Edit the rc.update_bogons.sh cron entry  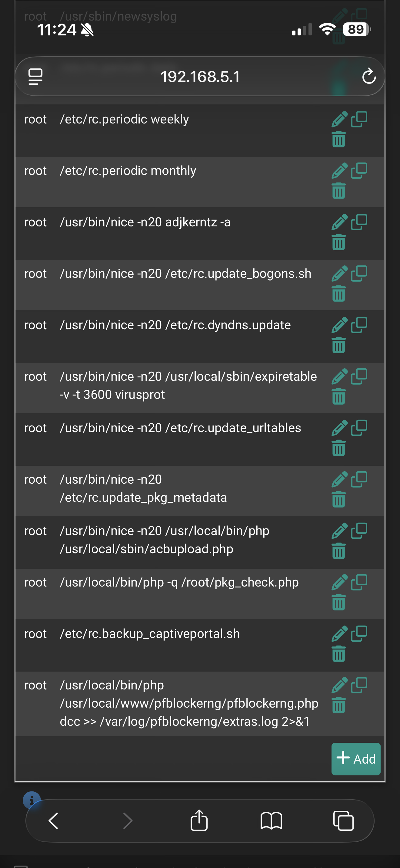click(339, 274)
